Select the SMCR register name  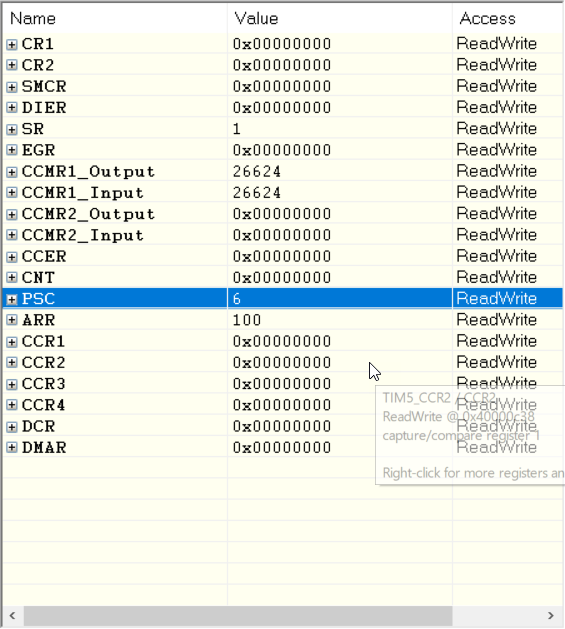coord(44,87)
